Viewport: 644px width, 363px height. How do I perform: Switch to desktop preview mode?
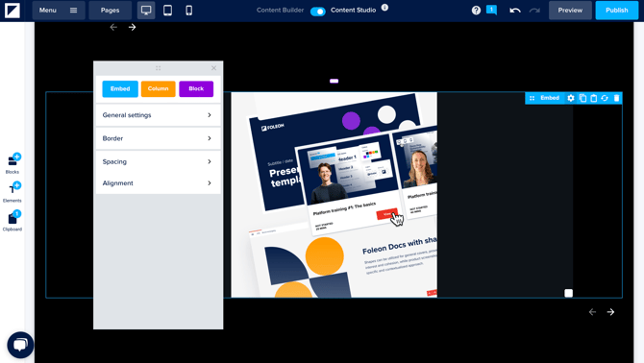coord(146,11)
